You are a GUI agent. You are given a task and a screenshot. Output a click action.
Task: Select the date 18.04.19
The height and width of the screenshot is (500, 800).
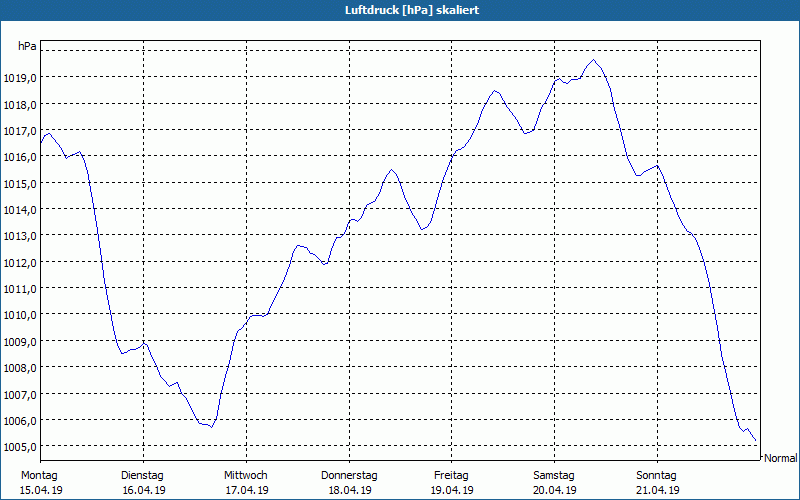pos(349,490)
